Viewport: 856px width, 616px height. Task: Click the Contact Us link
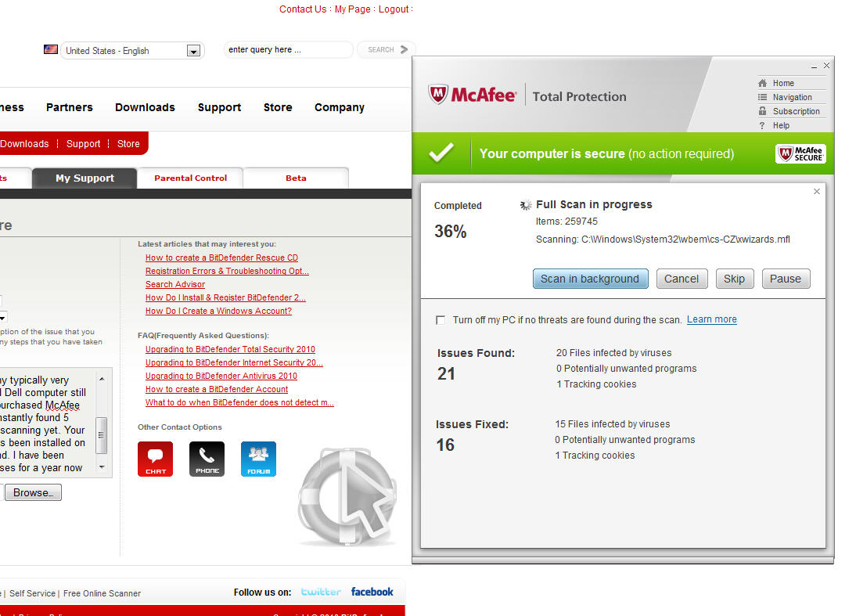[x=303, y=9]
